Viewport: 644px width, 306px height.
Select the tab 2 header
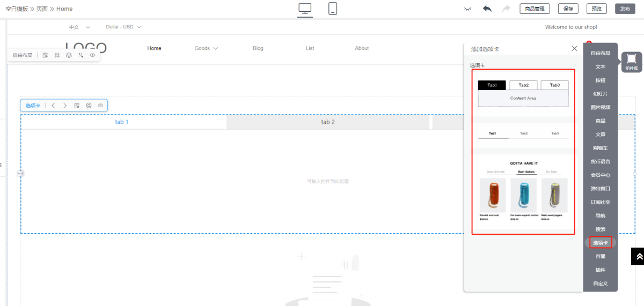[327, 122]
